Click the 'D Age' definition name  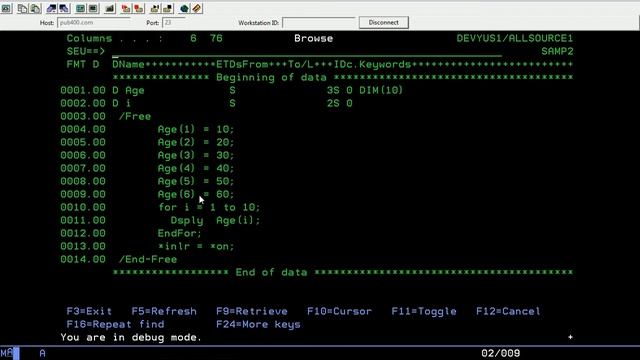tap(129, 91)
